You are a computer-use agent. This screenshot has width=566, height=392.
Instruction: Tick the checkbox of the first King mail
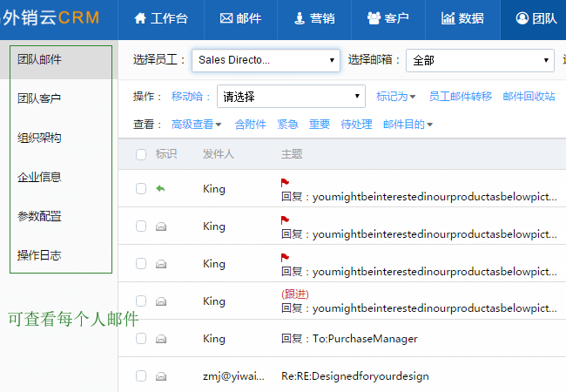coord(141,188)
